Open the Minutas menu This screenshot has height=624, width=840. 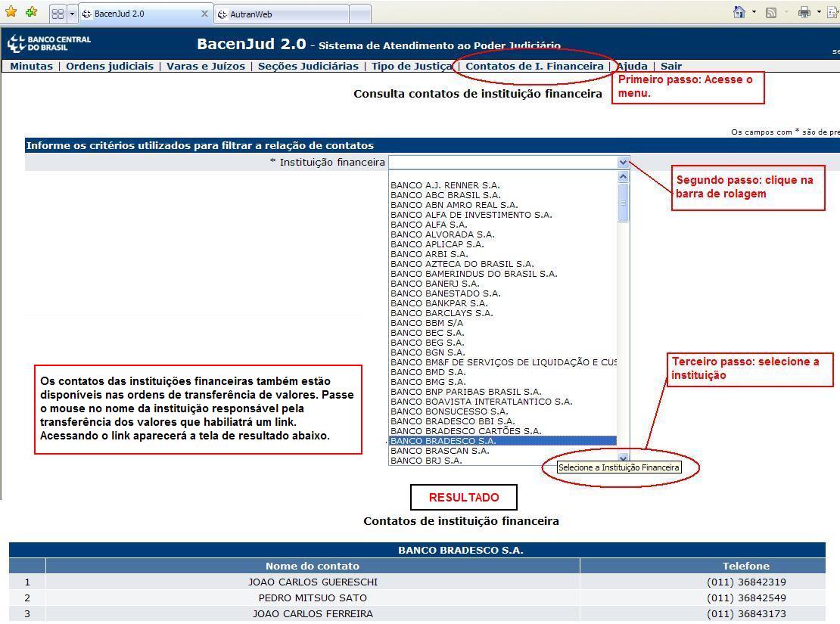(x=31, y=66)
